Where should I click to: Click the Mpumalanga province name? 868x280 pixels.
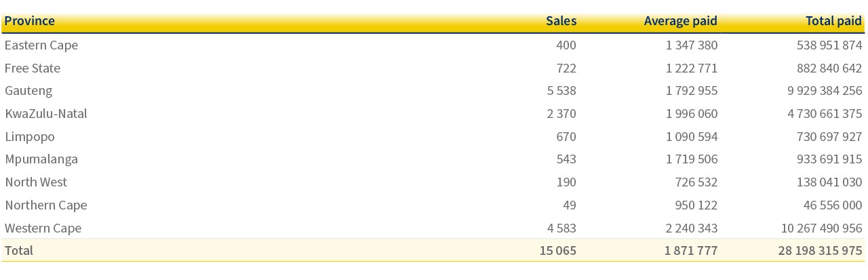click(41, 159)
